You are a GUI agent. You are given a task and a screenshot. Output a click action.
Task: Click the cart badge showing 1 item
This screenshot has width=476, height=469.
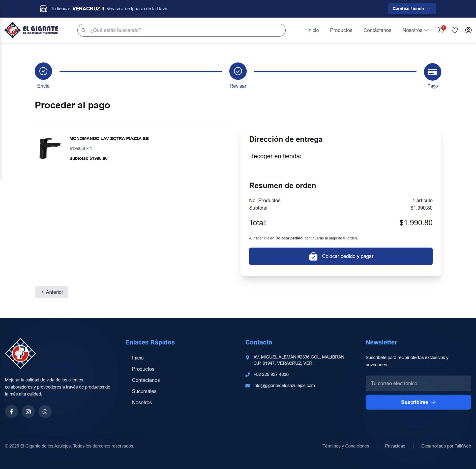[444, 28]
